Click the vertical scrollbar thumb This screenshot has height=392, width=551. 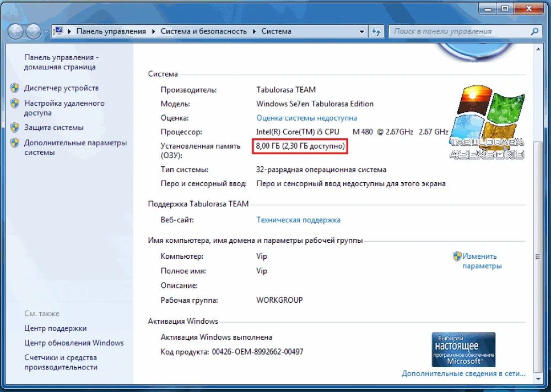coord(538,257)
